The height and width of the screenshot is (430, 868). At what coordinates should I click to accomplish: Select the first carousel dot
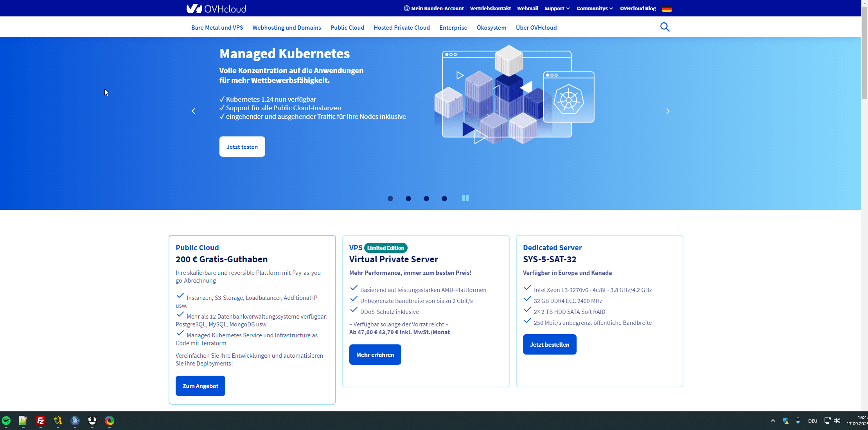click(x=390, y=199)
